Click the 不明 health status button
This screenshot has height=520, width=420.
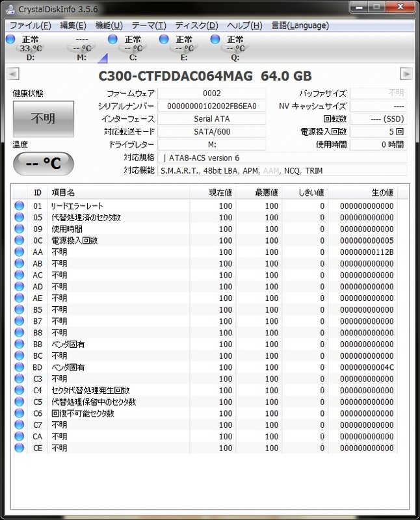coord(43,119)
